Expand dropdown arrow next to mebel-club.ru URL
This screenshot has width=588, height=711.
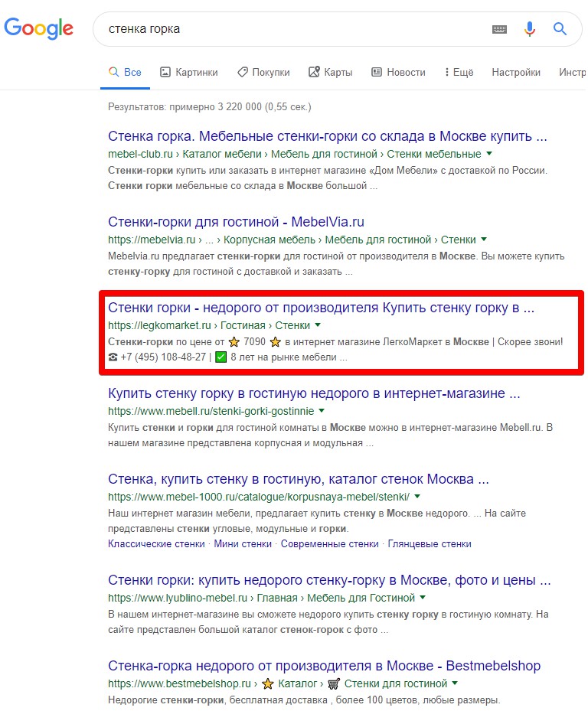489,154
